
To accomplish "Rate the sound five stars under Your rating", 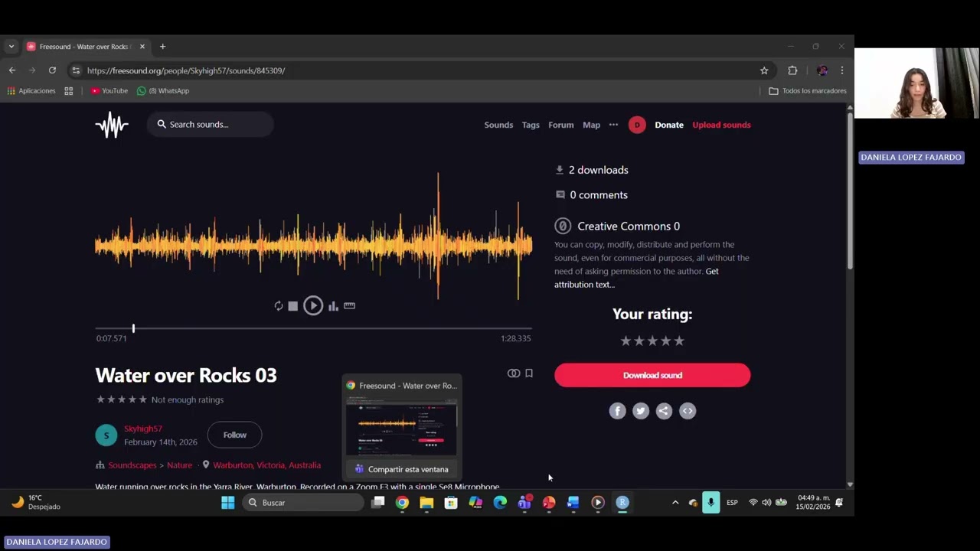I will coord(679,341).
